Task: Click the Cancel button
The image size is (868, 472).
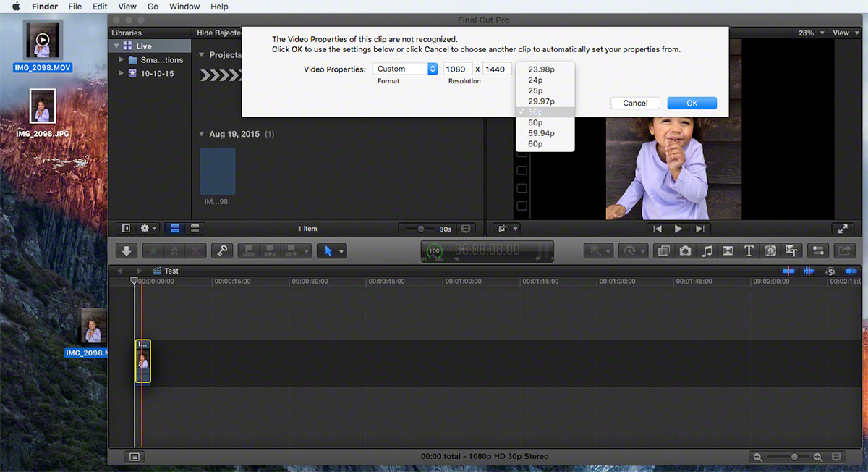Action: [635, 103]
